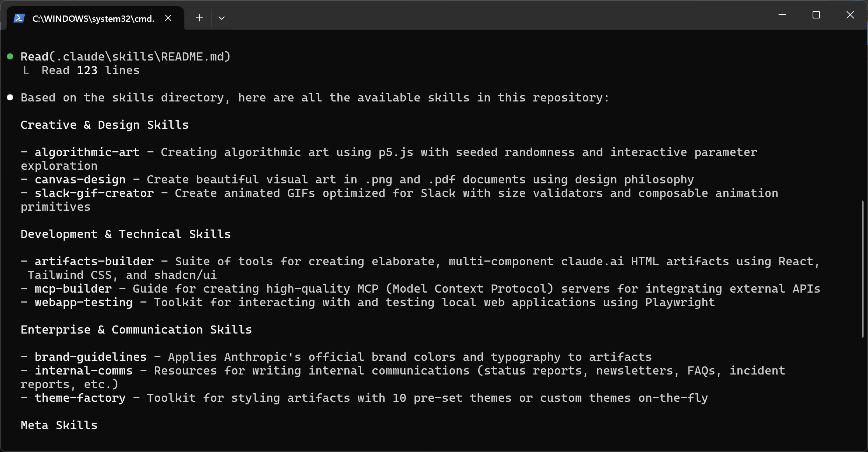Open a new terminal tab with plus

click(199, 18)
